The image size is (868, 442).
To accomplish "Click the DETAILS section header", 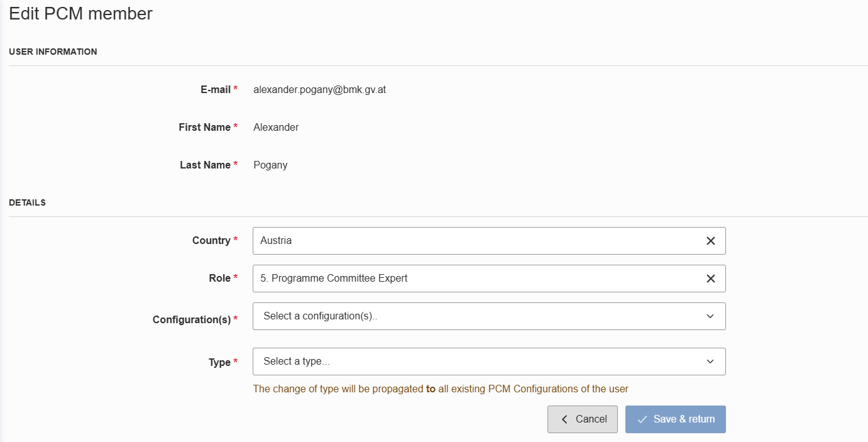I will (27, 202).
